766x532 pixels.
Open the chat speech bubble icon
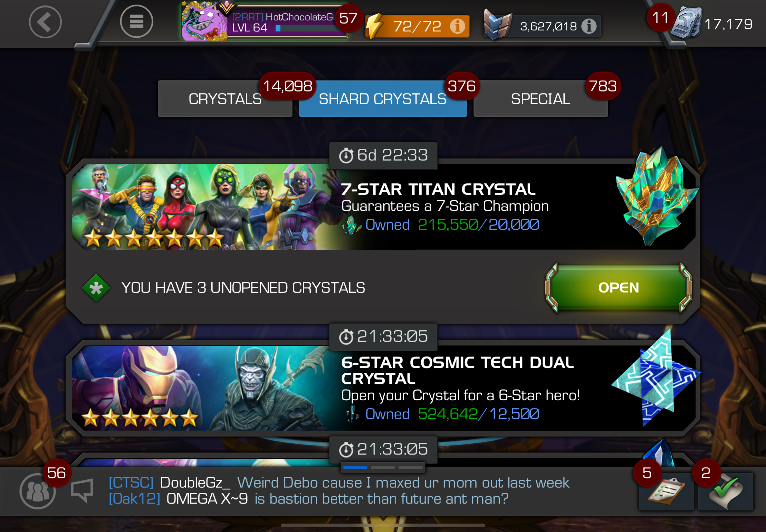coord(82,490)
